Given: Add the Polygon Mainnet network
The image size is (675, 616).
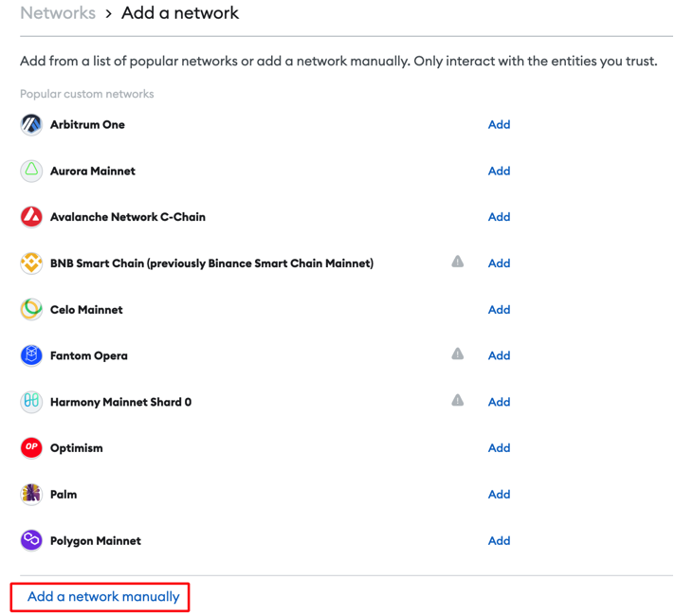Looking at the screenshot, I should click(499, 540).
